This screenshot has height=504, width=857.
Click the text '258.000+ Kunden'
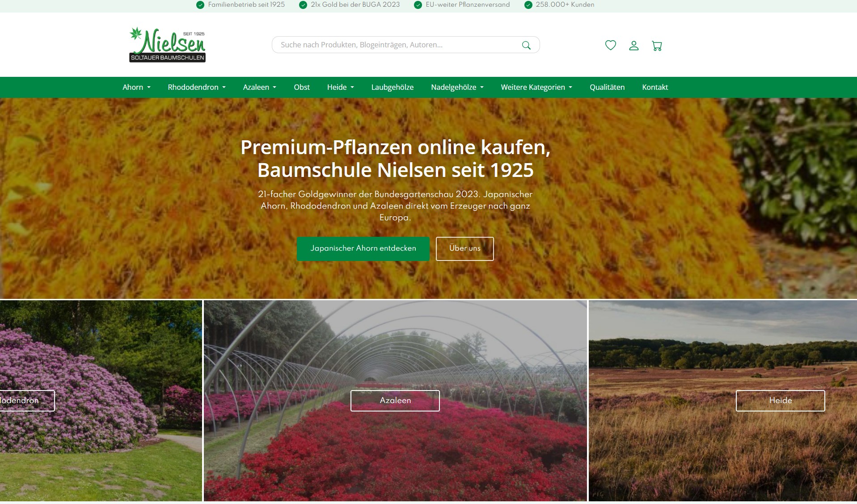pos(565,5)
